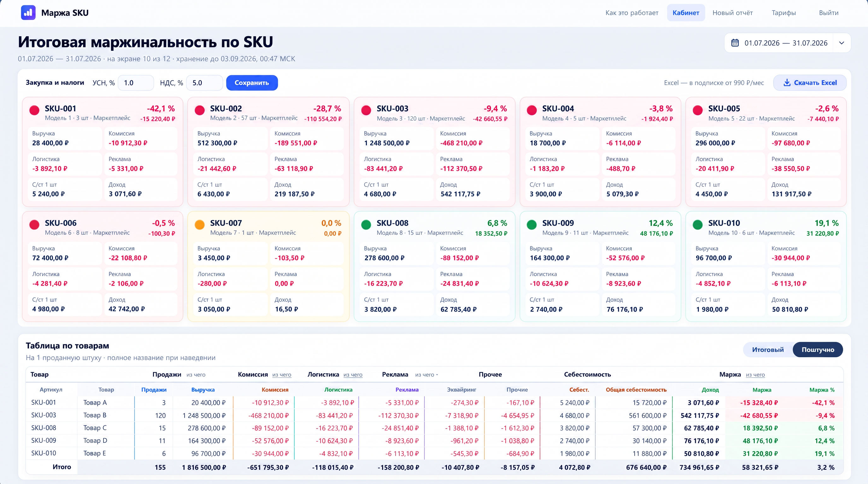
Task: Open the Кабинет tab
Action: coord(686,13)
